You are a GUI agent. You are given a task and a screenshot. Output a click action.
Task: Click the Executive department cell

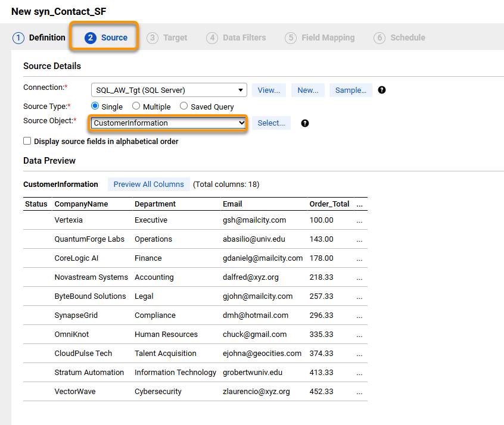tap(151, 220)
